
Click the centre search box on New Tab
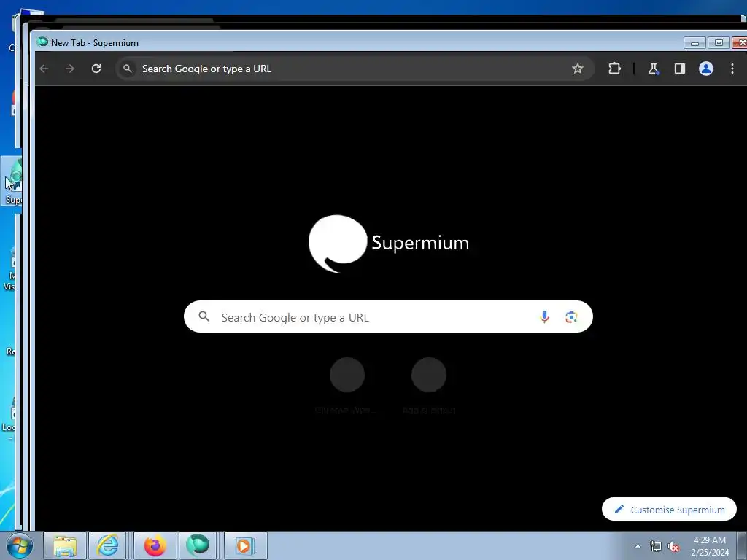(x=388, y=316)
